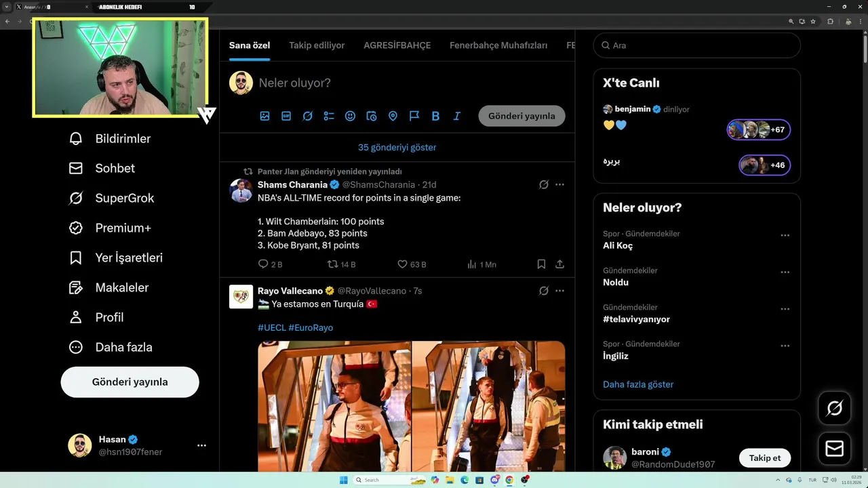Join benjamin live space +67 listeners

tap(759, 129)
